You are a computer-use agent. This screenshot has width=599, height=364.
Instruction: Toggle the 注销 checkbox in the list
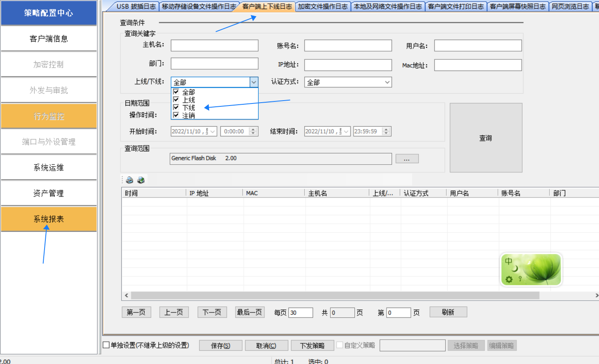pos(176,115)
